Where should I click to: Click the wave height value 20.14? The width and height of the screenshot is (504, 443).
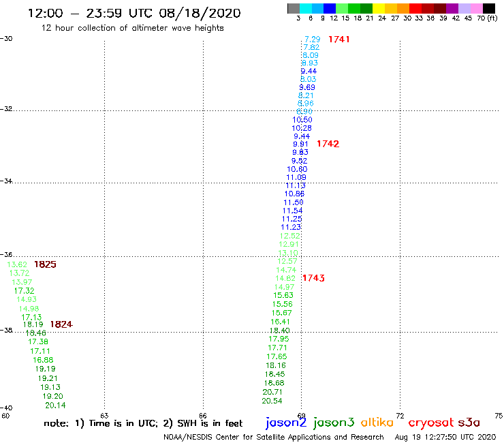(x=55, y=406)
